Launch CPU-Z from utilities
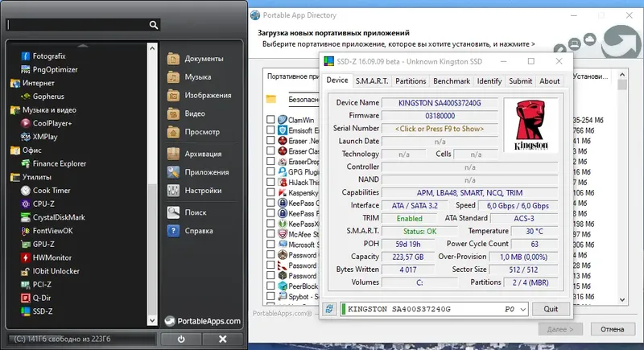 [x=38, y=204]
